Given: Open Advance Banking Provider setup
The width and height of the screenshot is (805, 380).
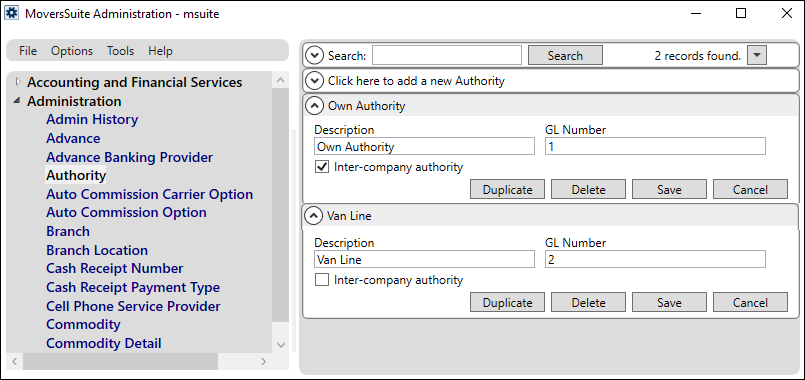Looking at the screenshot, I should (x=129, y=157).
